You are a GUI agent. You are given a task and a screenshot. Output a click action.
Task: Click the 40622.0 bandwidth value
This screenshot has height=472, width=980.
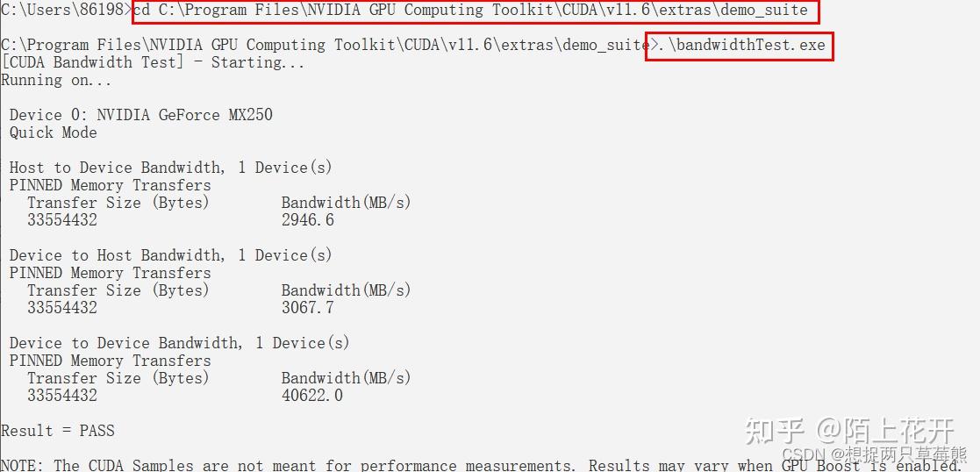[x=311, y=395]
